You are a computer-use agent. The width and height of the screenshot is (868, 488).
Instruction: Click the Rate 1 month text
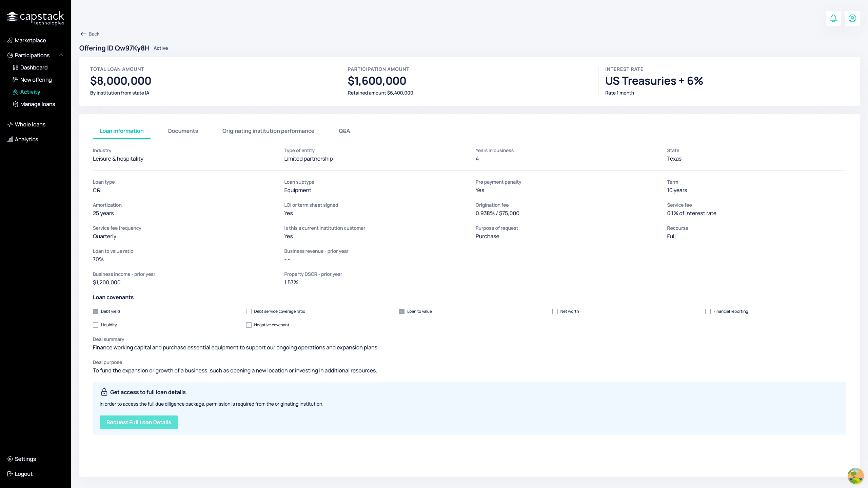click(619, 93)
